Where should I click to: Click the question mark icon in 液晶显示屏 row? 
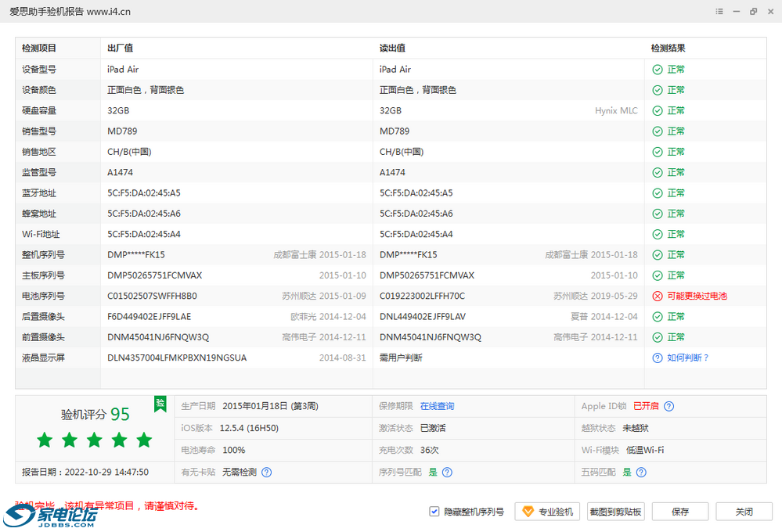(658, 358)
